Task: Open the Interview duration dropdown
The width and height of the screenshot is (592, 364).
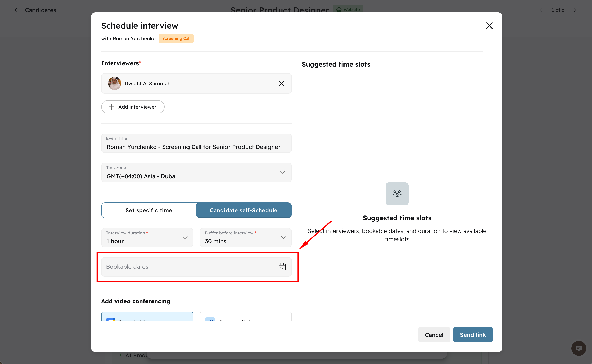Action: 147,238
